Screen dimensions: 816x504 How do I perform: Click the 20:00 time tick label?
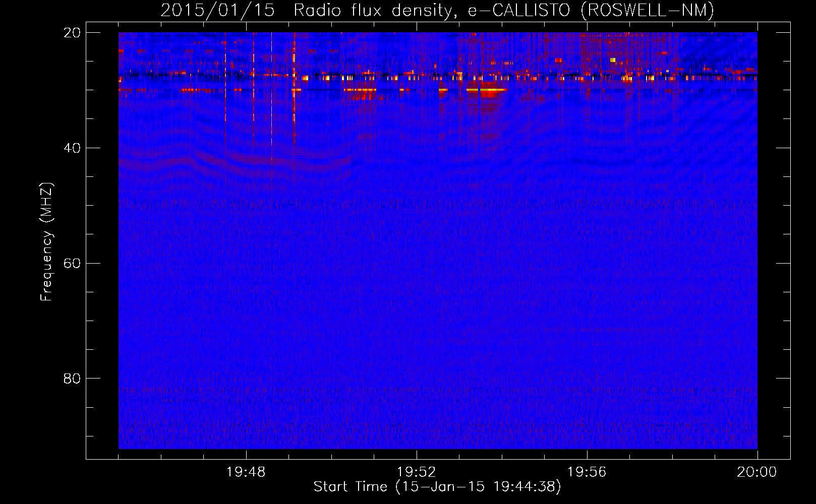click(757, 472)
